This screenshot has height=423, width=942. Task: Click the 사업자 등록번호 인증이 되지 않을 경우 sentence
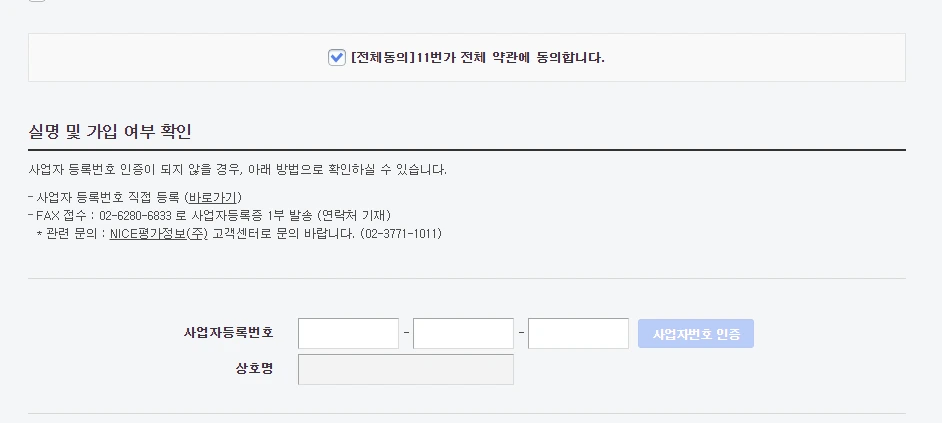238,169
